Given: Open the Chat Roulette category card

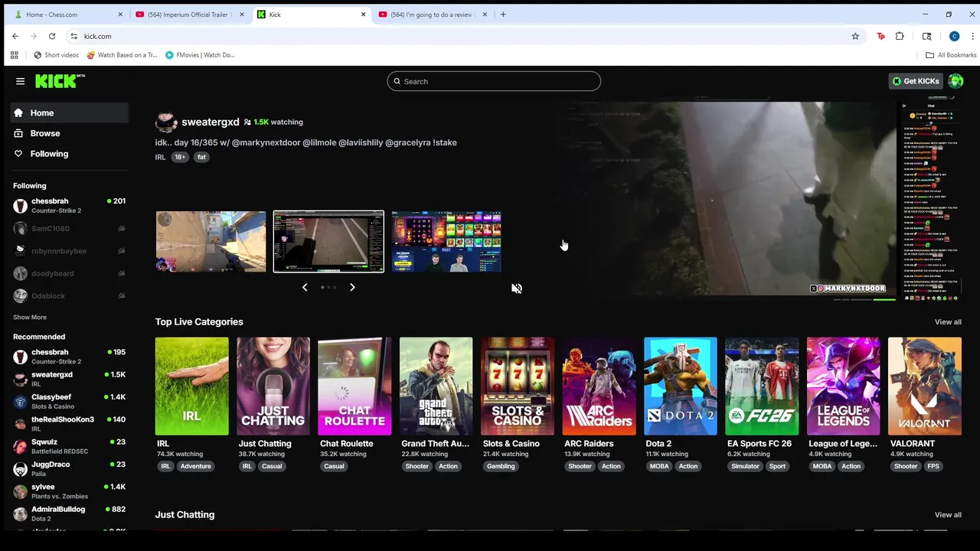Looking at the screenshot, I should click(354, 386).
